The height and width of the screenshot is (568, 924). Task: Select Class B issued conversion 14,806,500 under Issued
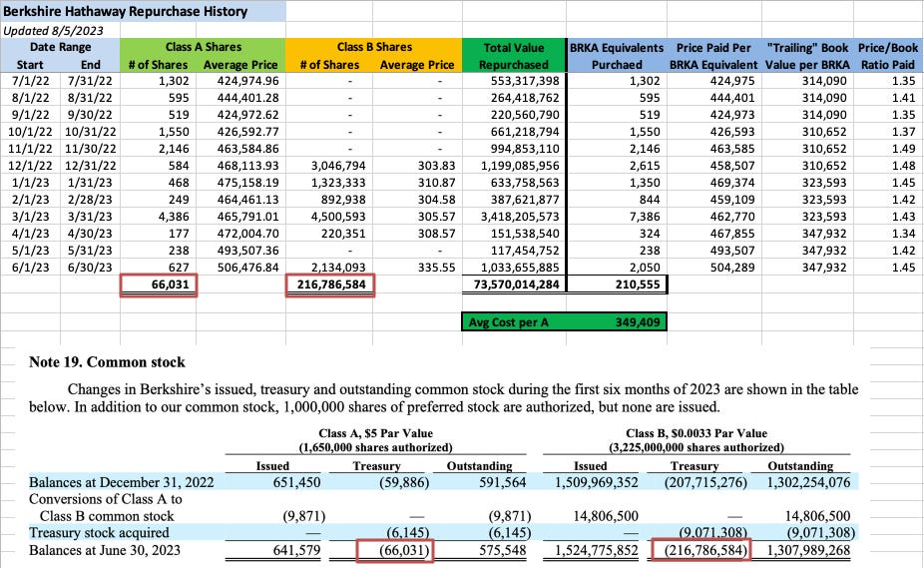(606, 516)
